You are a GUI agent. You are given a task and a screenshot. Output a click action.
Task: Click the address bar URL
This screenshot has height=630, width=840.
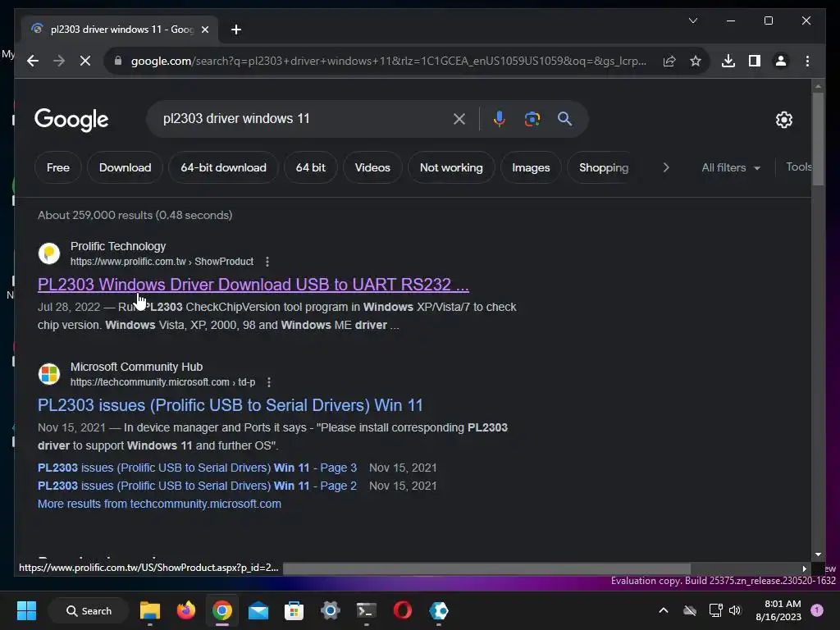388,61
